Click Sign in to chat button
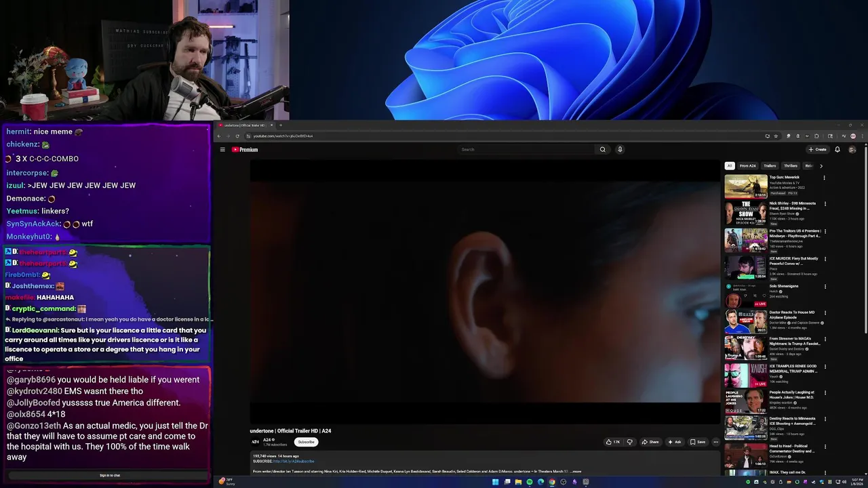 pyautogui.click(x=110, y=475)
